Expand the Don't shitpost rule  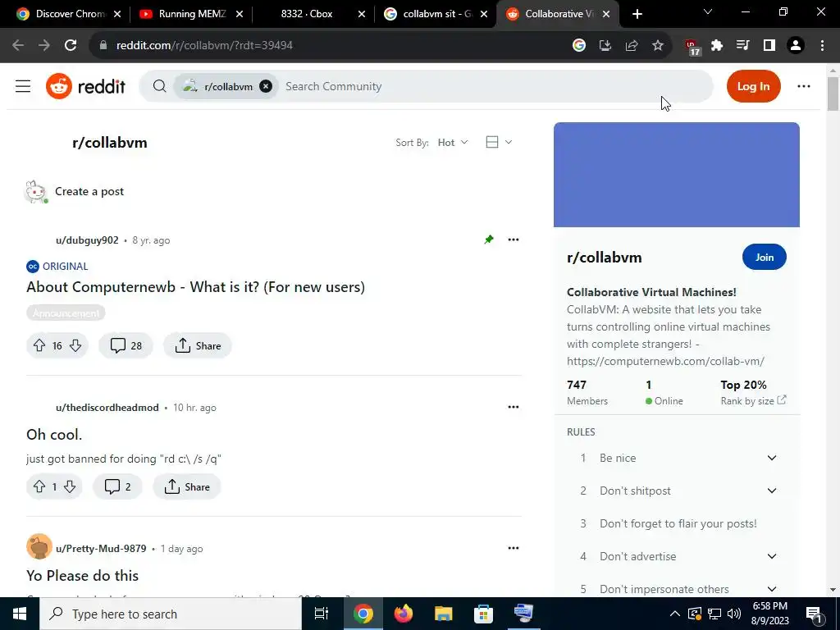pyautogui.click(x=771, y=491)
